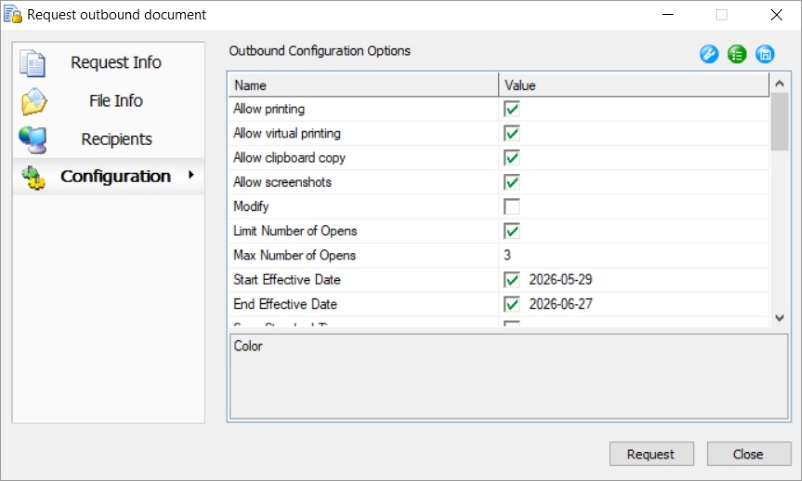The image size is (802, 481).
Task: Select the Start Effective Date label
Action: 287,279
